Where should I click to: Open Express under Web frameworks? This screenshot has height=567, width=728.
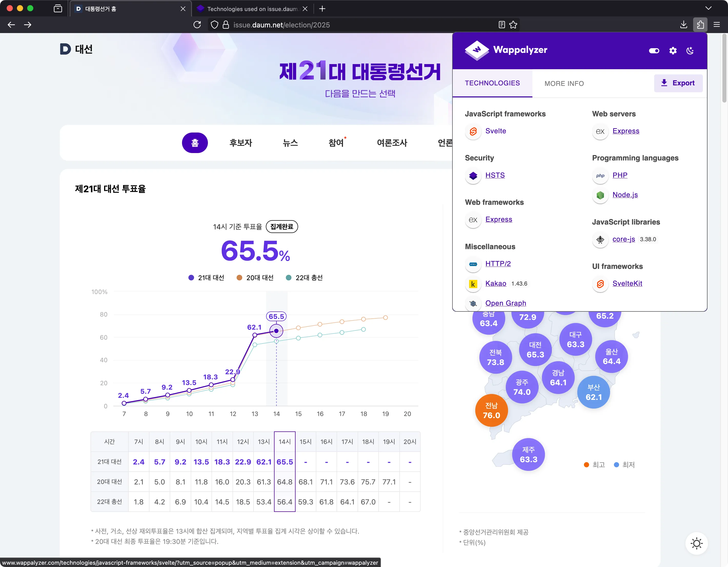(x=498, y=220)
